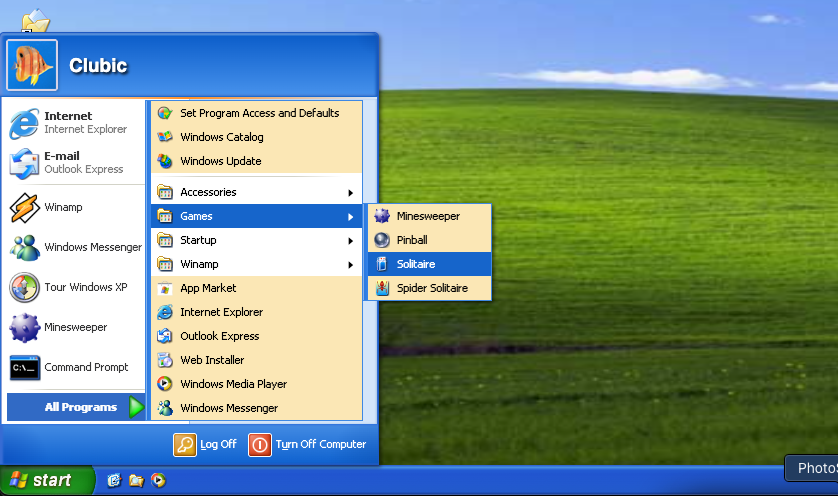Screen dimensions: 838x496
Task: Launch Pinball game
Action: coord(430,240)
